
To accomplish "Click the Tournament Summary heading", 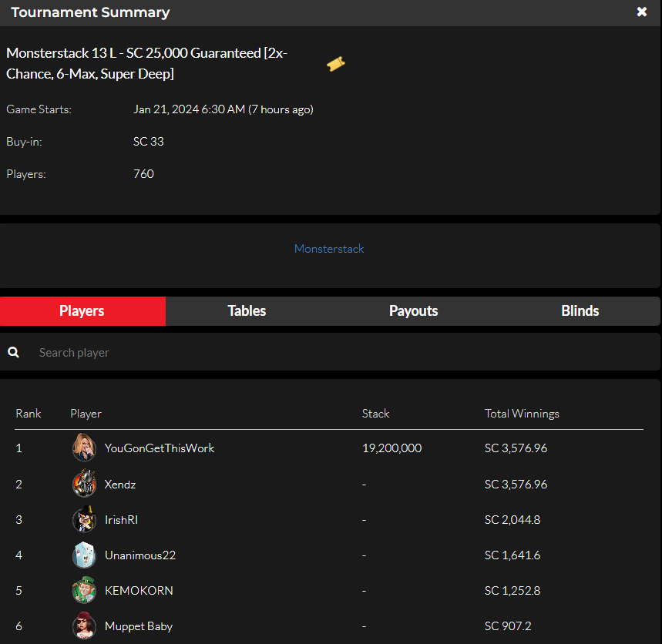I will 90,12.
